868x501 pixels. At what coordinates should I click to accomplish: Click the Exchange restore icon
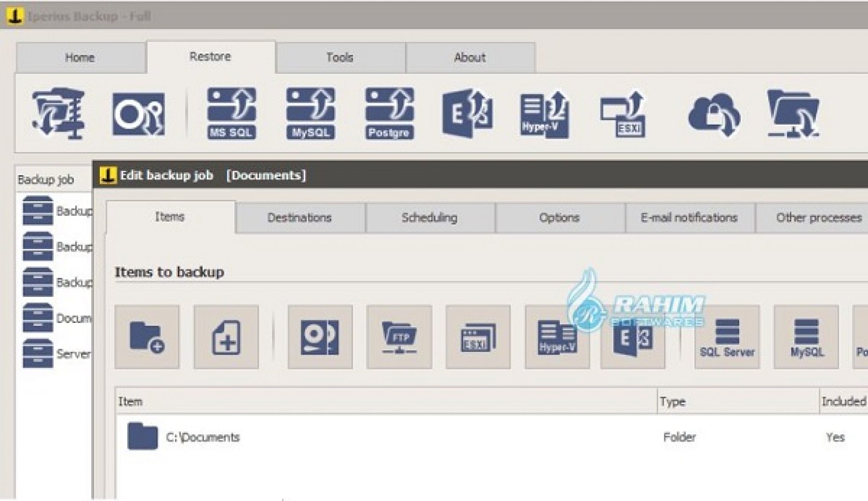[x=467, y=114]
